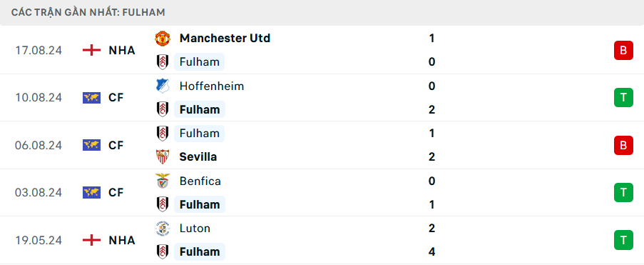The width and height of the screenshot is (644, 265).
Task: Click the Hoffenheim club crest
Action: (162, 86)
